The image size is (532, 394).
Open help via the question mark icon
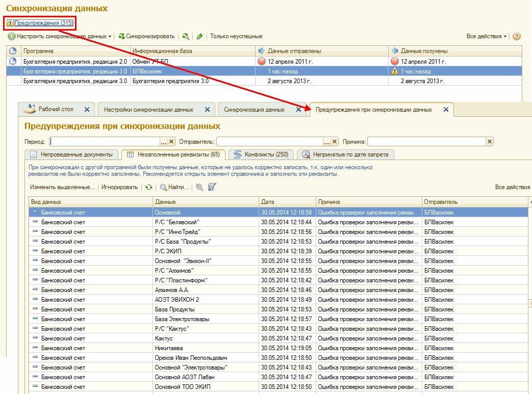(x=517, y=37)
